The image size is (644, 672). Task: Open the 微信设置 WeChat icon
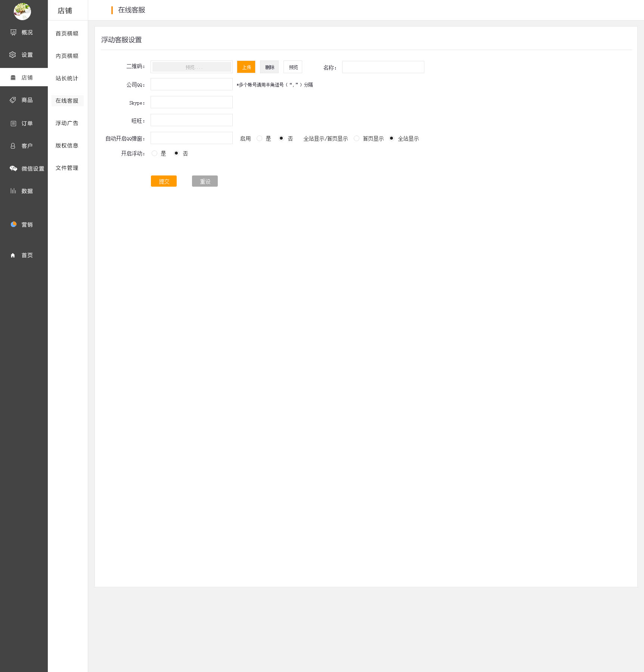[x=13, y=169]
